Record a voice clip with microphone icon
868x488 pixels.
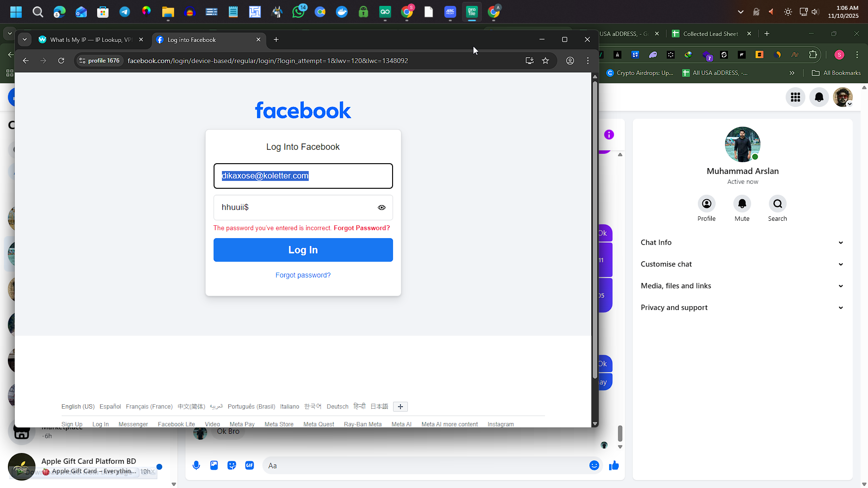tap(196, 465)
